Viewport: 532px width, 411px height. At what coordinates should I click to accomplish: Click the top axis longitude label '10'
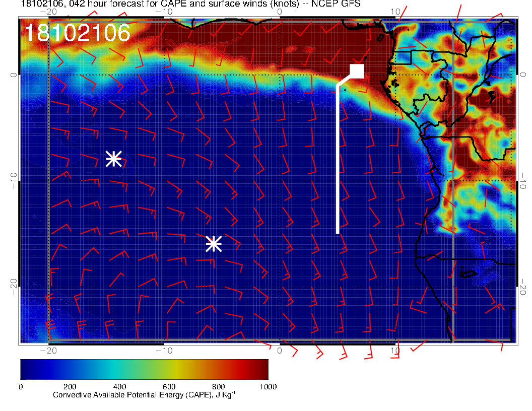pyautogui.click(x=395, y=12)
